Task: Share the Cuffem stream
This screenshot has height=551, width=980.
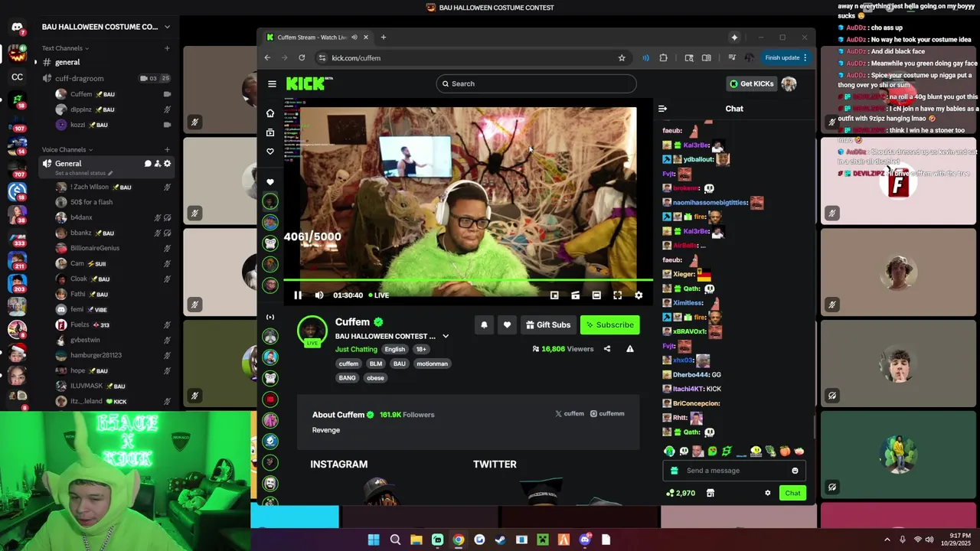Action: (x=607, y=349)
